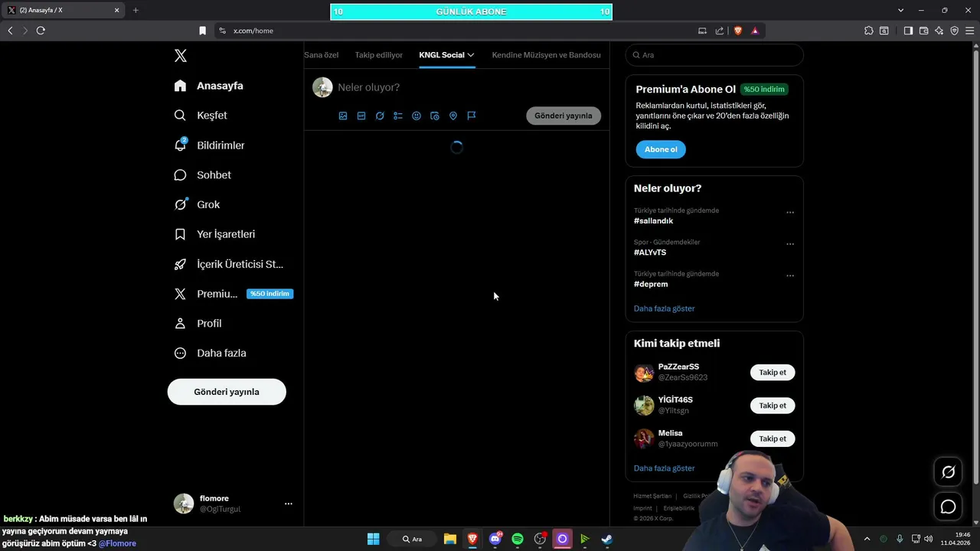Open the Grok floating button

coord(948,472)
